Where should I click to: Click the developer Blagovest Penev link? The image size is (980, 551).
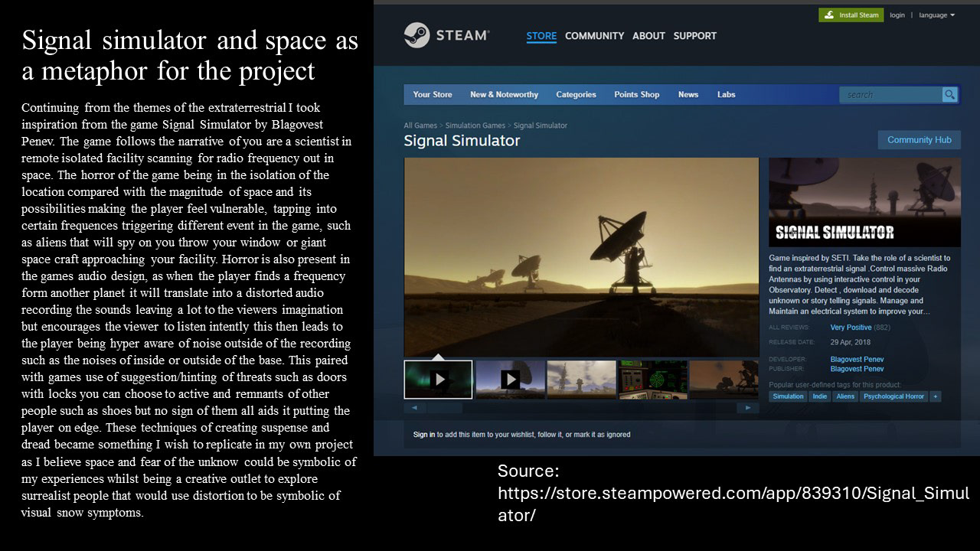point(857,360)
